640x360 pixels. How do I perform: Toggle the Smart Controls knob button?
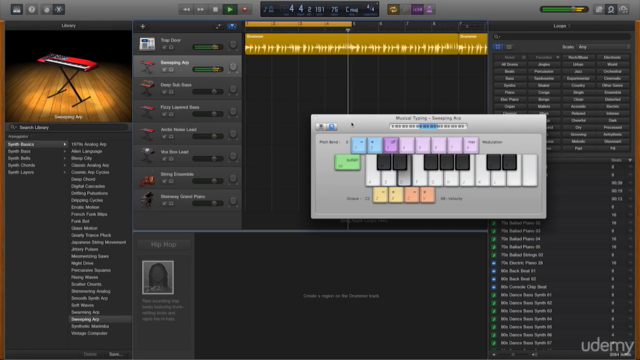point(47,9)
